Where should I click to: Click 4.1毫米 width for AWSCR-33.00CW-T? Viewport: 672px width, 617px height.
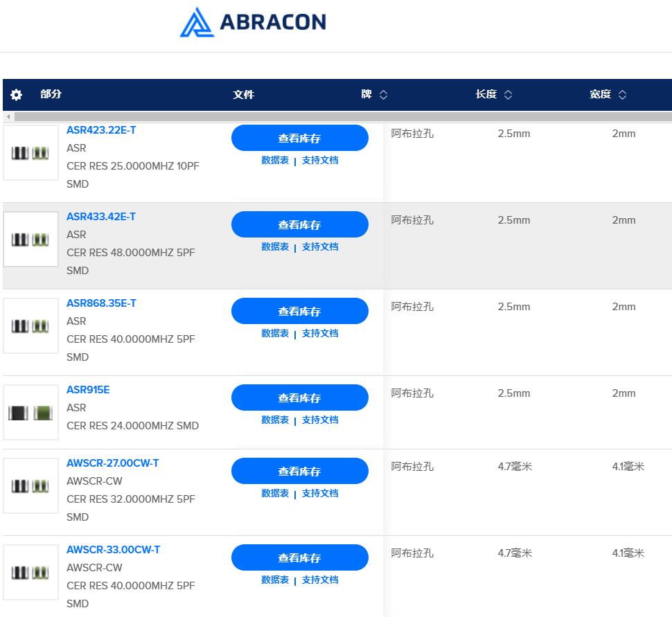pyautogui.click(x=628, y=553)
